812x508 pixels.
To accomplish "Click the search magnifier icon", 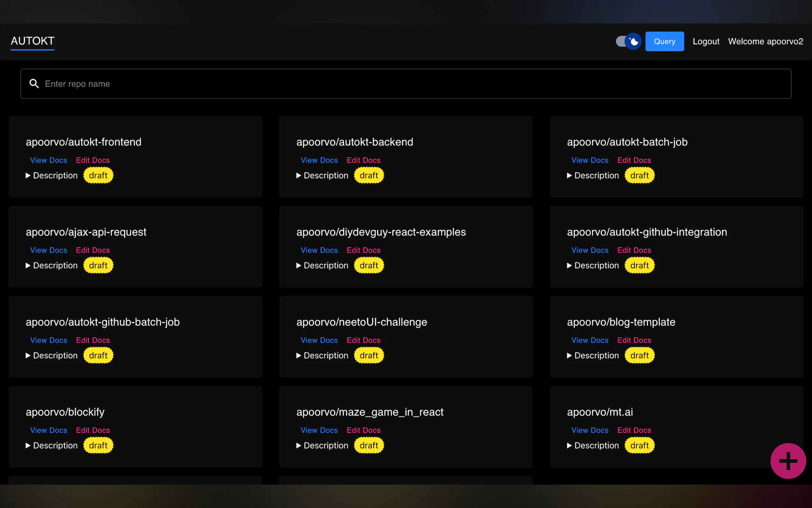I will [x=34, y=84].
